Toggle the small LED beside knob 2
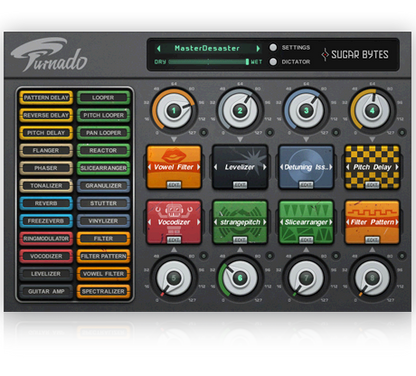Screen dimensions: 416x376 click(270, 132)
